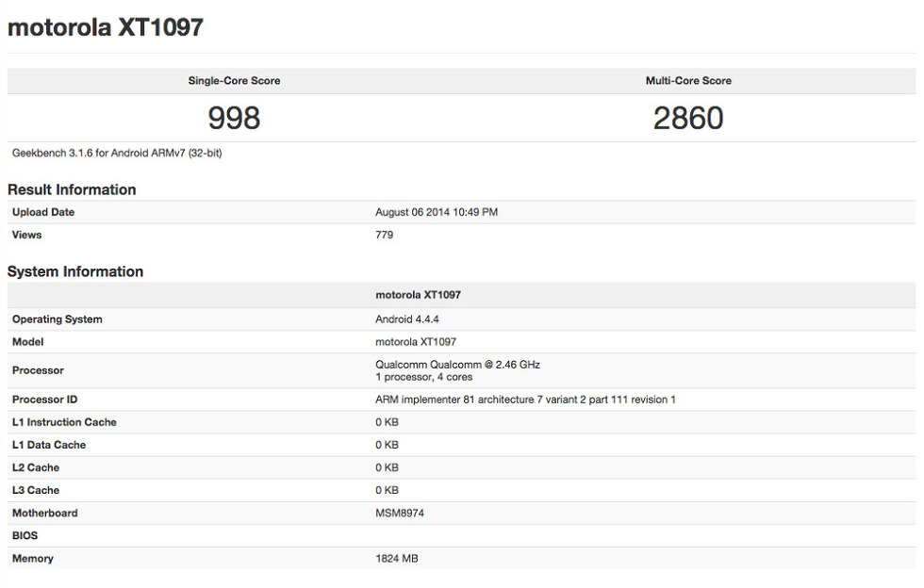Click the 1824 MB memory value
The width and height of the screenshot is (924, 588).
397,559
